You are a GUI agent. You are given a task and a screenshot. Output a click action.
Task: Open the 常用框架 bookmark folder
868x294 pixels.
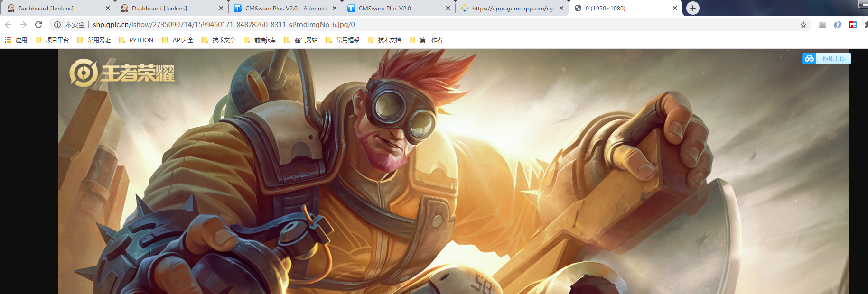point(343,40)
